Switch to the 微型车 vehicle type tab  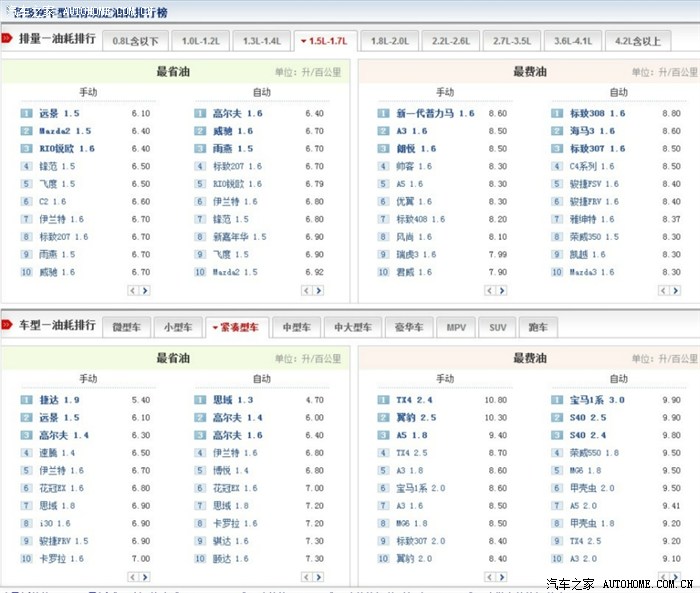[126, 327]
